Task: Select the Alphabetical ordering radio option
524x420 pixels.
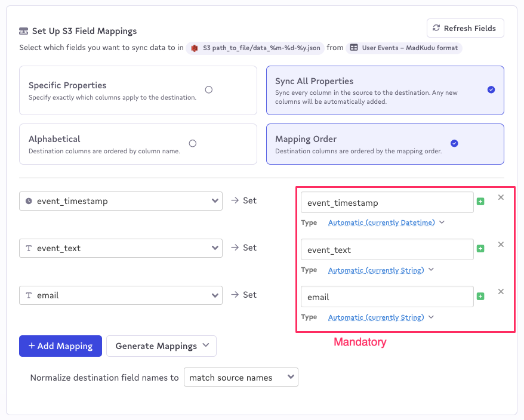Action: click(x=193, y=143)
